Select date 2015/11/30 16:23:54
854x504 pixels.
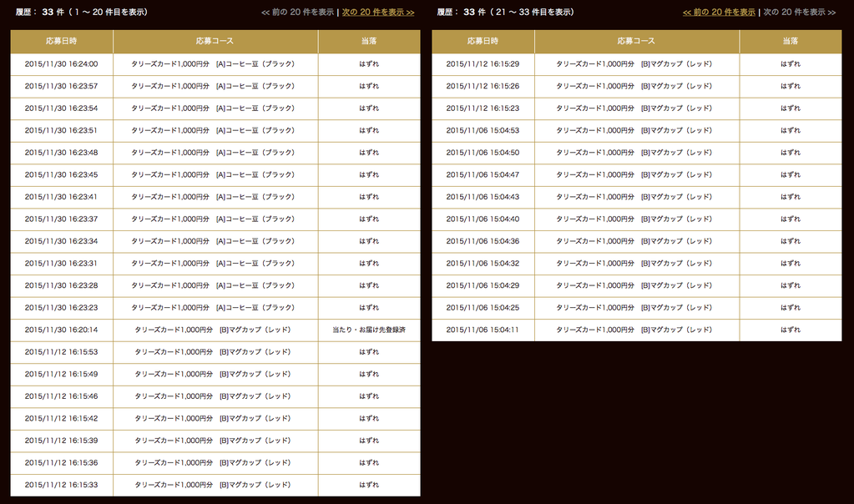coord(62,108)
